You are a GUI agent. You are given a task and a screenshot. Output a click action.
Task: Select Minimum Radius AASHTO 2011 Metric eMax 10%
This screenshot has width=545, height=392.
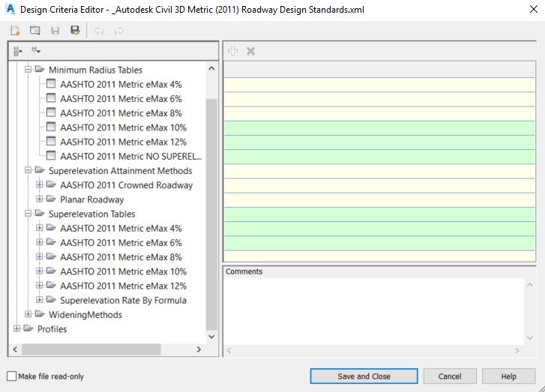coord(124,127)
